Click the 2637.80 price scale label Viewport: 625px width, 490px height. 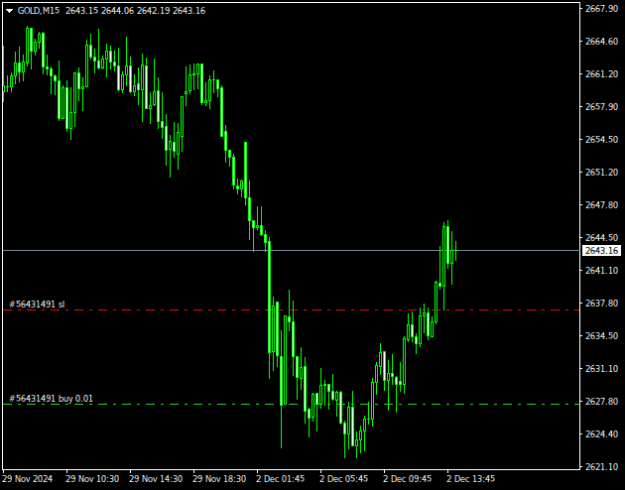(601, 303)
